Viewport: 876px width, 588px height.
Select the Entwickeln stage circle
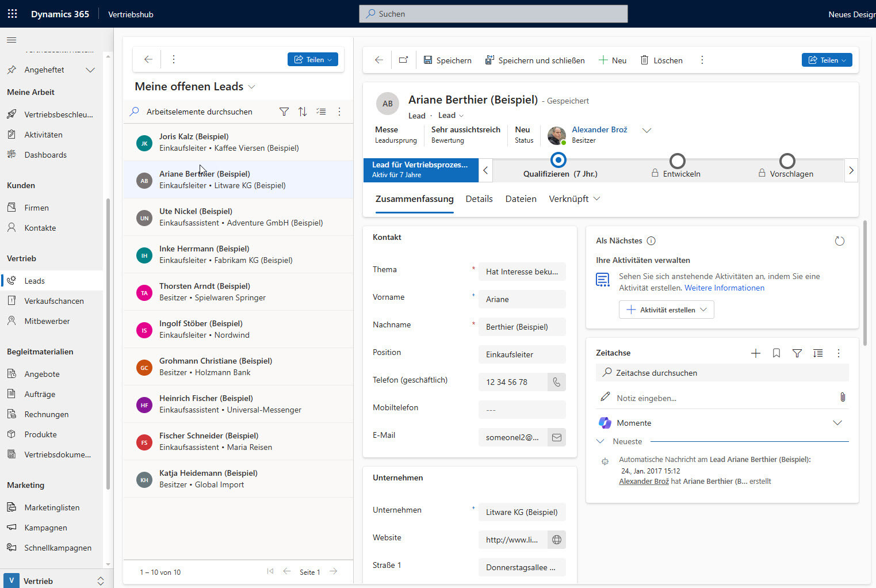pos(678,161)
